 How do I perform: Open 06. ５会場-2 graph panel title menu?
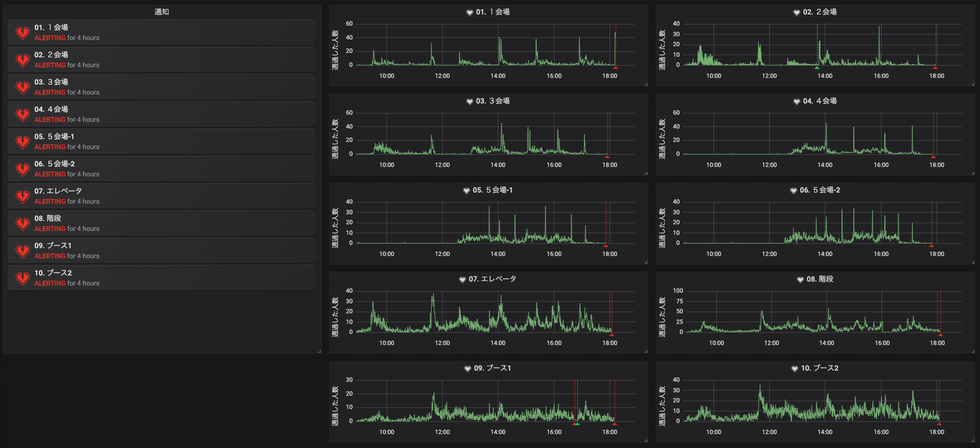820,190
